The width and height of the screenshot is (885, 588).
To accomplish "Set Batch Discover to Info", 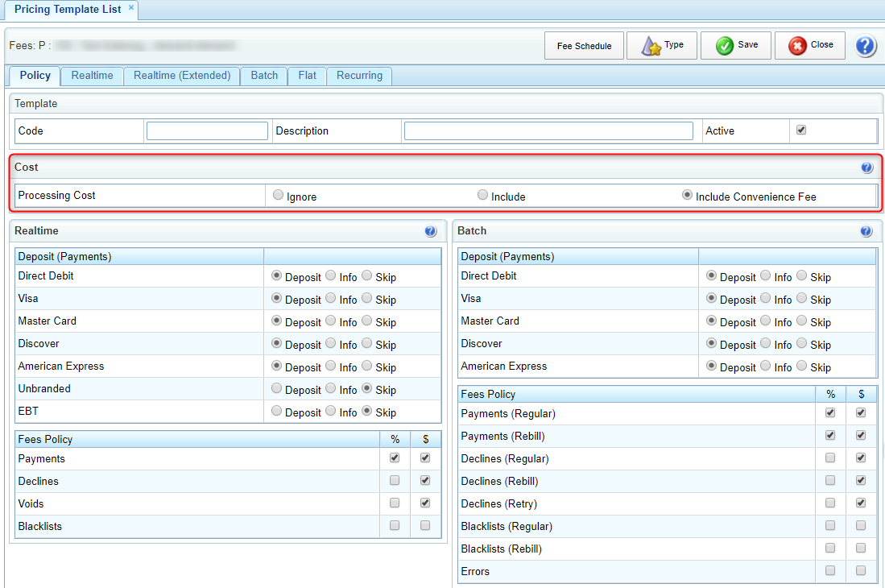I will pyautogui.click(x=765, y=343).
